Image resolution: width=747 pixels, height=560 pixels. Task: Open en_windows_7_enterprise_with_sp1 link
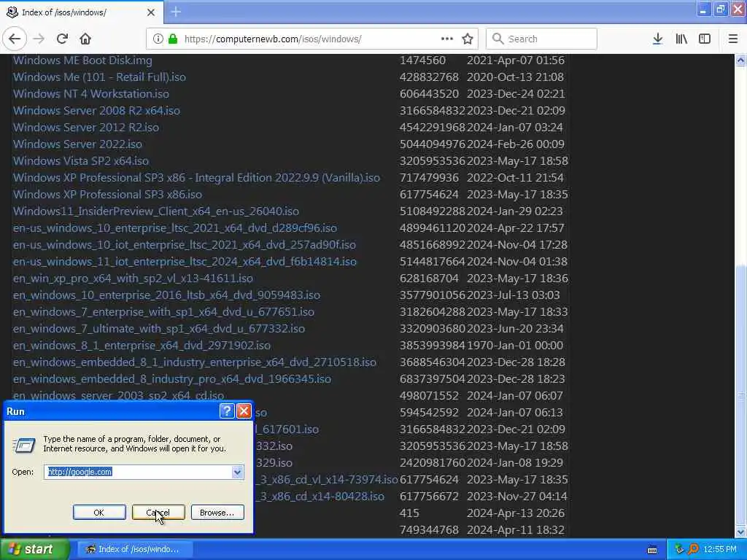click(163, 312)
